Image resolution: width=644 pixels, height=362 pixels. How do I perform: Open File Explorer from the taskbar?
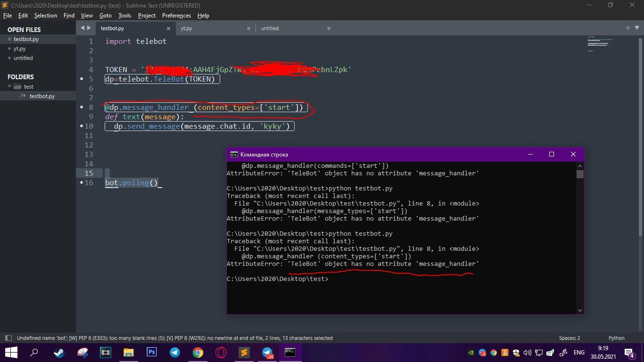(128, 352)
